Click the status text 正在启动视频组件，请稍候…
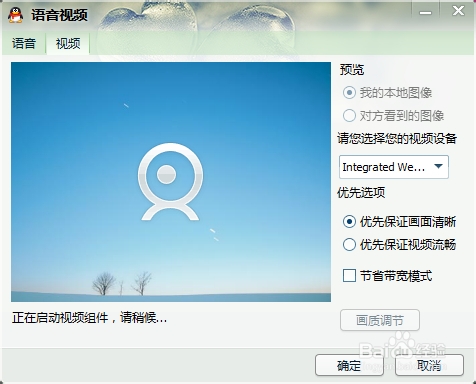This screenshot has width=476, height=384. 89,318
